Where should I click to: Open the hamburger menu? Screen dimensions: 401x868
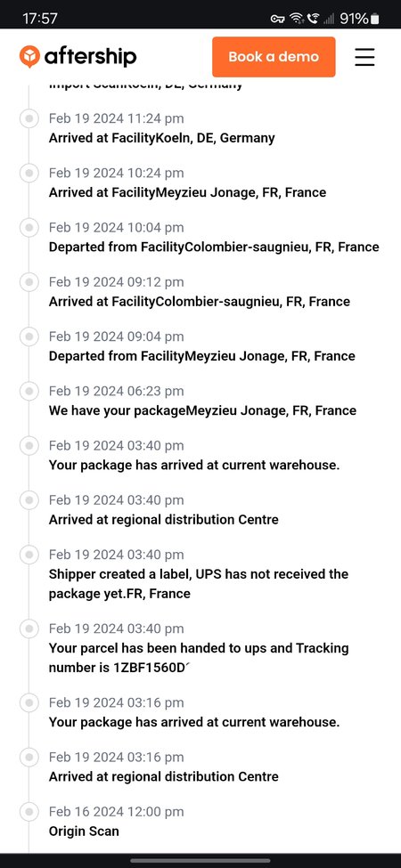tap(364, 57)
